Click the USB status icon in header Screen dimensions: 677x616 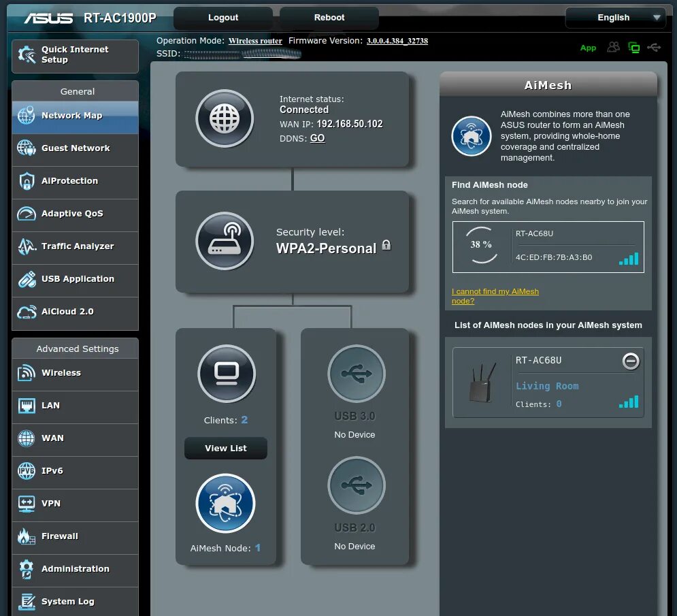(654, 47)
